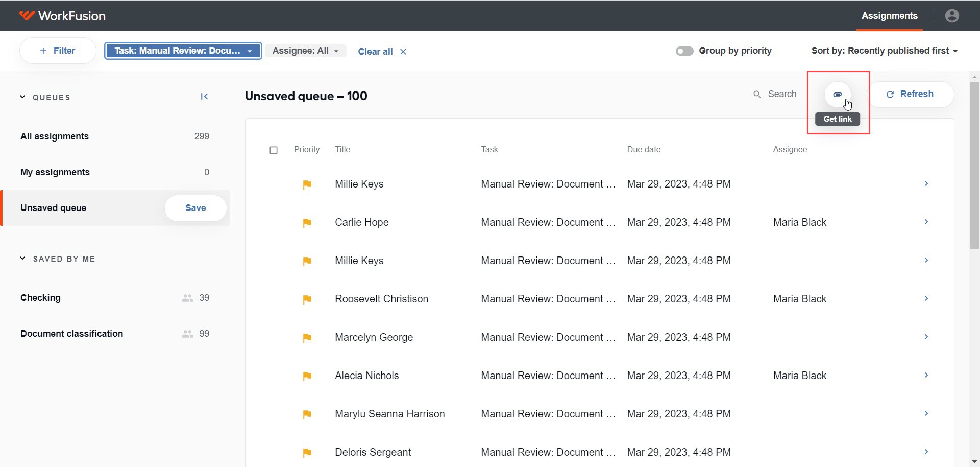Screen dimensions: 980x467
Task: Open Marylu Seanna Harrison row arrow
Action: tap(926, 413)
